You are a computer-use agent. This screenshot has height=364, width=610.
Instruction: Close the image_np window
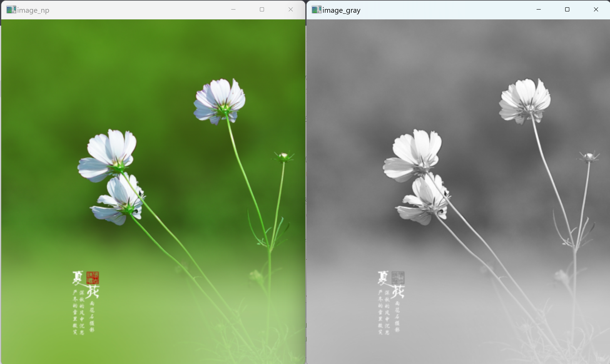(291, 10)
